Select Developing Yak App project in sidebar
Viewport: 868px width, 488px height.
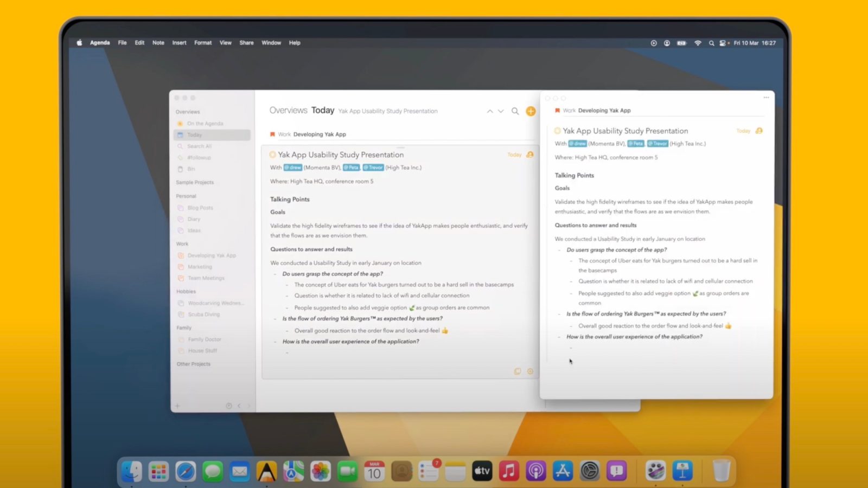pos(212,255)
